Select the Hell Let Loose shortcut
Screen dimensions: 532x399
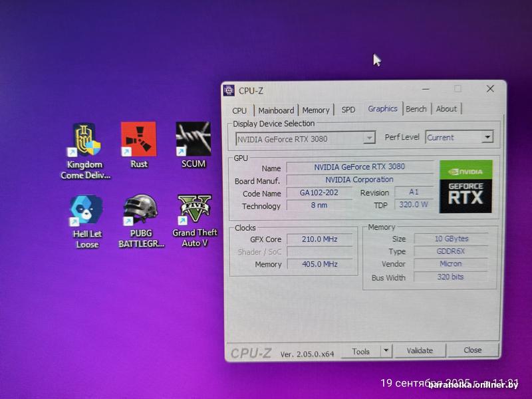(86, 212)
